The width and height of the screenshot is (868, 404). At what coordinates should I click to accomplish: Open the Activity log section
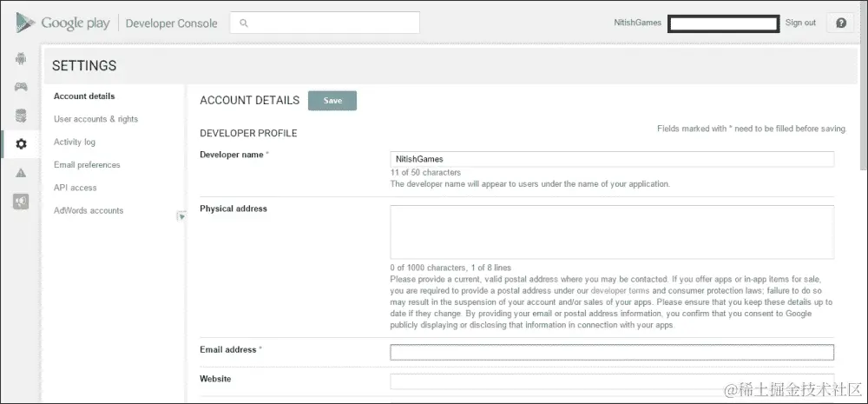(74, 142)
